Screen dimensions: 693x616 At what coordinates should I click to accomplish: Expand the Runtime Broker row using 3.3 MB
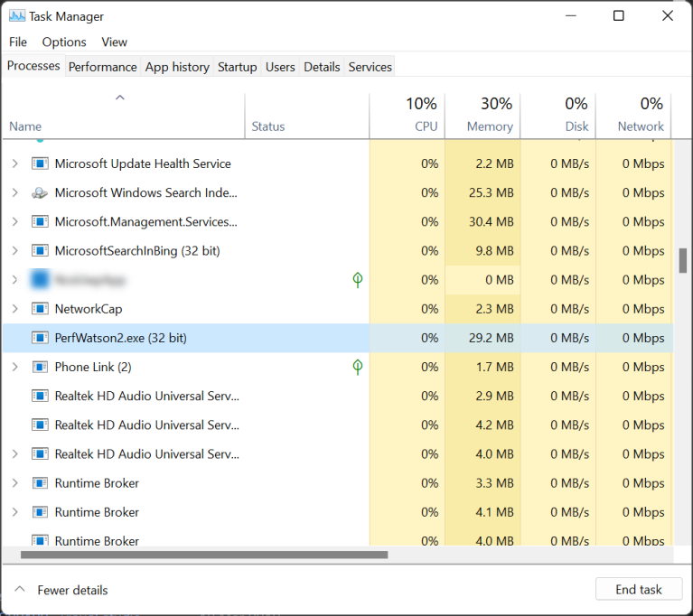(x=15, y=483)
